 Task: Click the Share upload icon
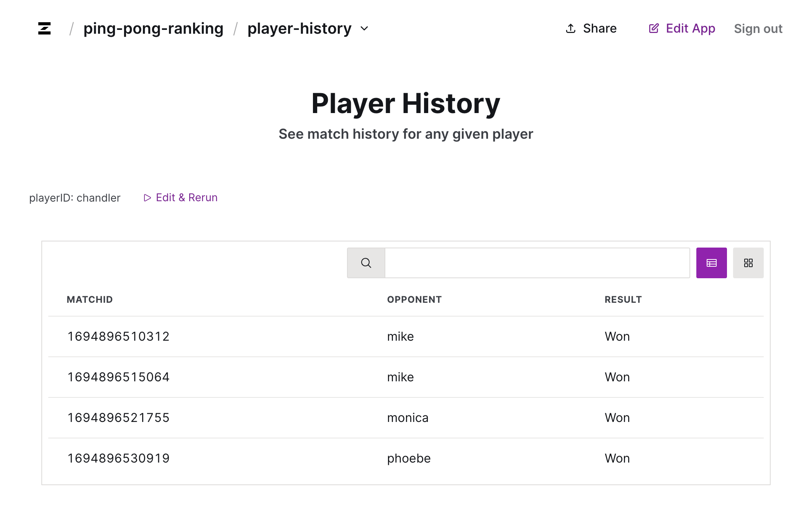pyautogui.click(x=571, y=29)
